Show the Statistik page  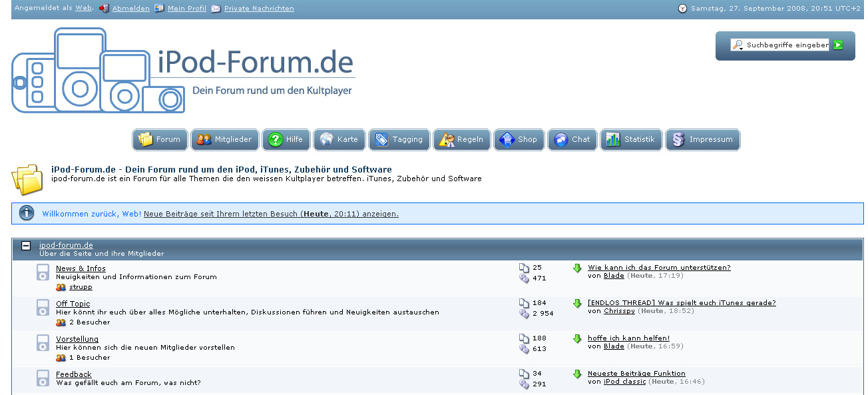click(x=631, y=140)
